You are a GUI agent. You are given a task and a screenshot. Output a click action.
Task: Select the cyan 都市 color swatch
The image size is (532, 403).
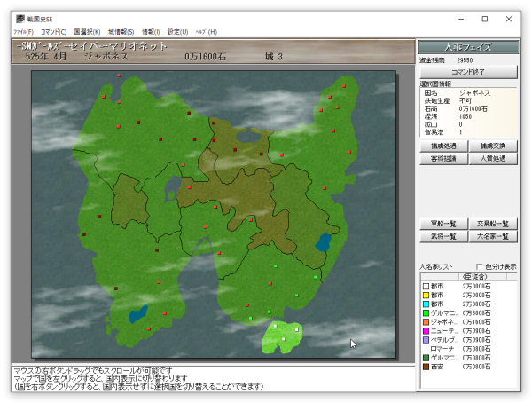pos(426,304)
